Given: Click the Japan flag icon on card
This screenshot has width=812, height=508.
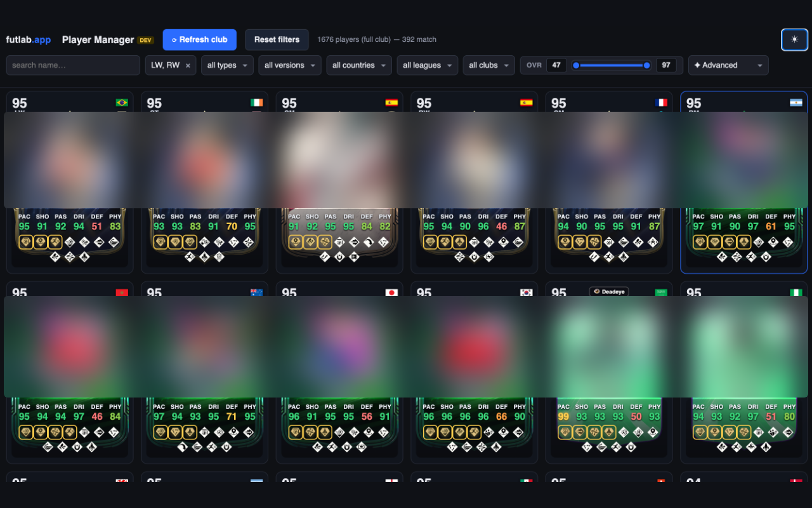Looking at the screenshot, I should [391, 293].
